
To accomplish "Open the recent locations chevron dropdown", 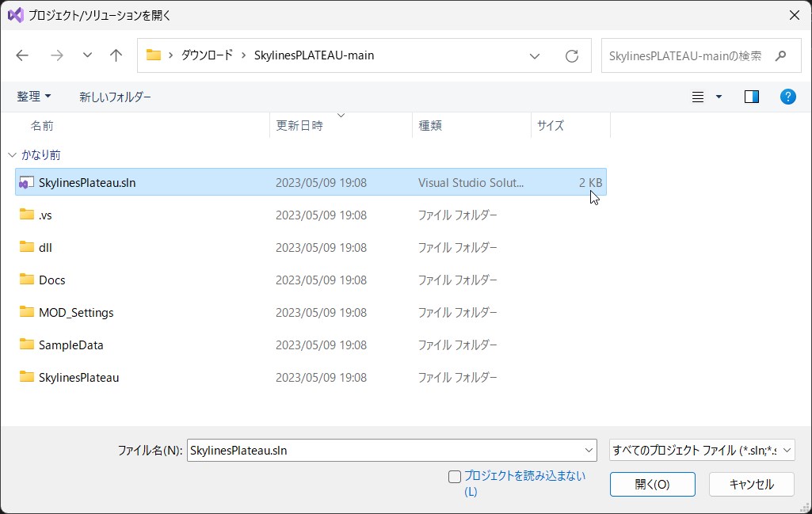I will [x=87, y=55].
